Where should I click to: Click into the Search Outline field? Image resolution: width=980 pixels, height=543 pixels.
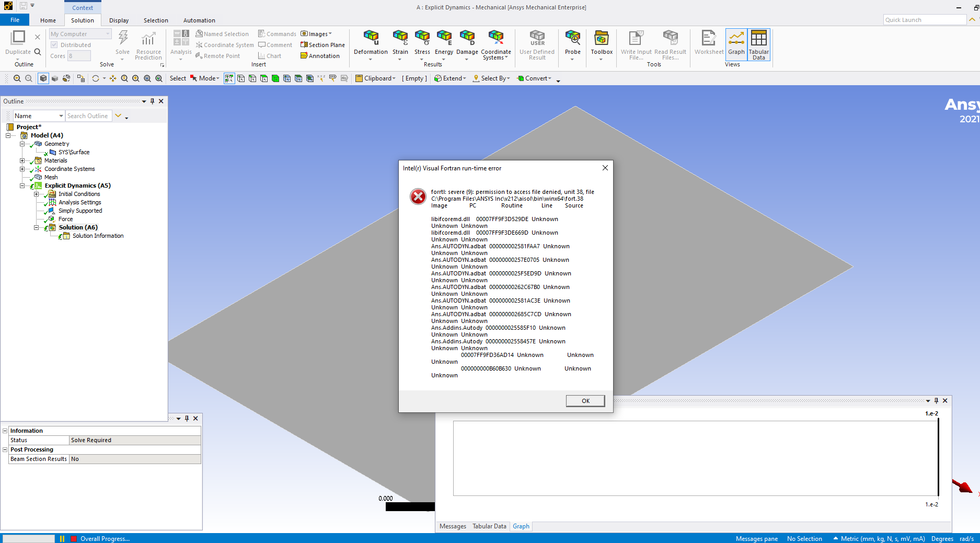[x=88, y=116]
